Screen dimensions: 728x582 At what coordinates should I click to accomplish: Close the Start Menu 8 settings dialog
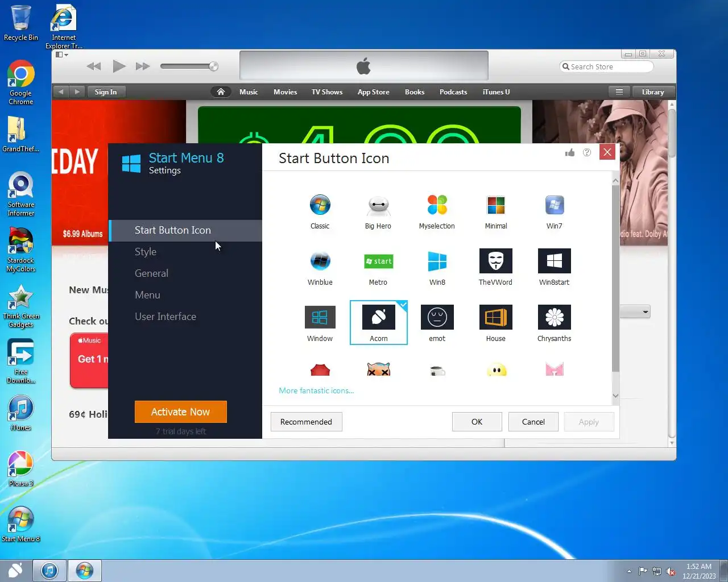(x=607, y=152)
